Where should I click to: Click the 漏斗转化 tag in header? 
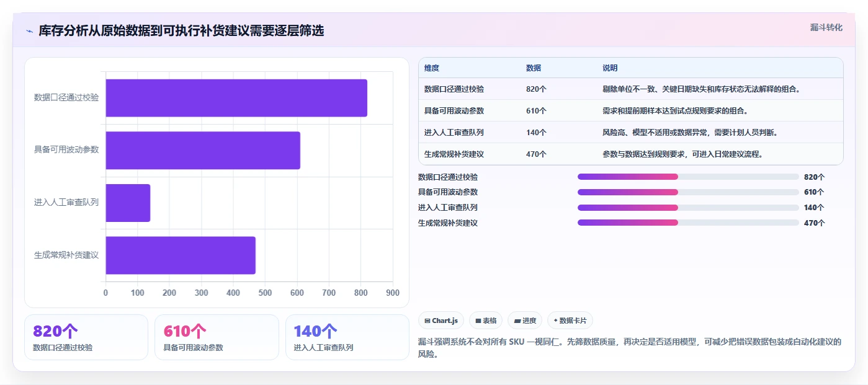click(x=826, y=27)
